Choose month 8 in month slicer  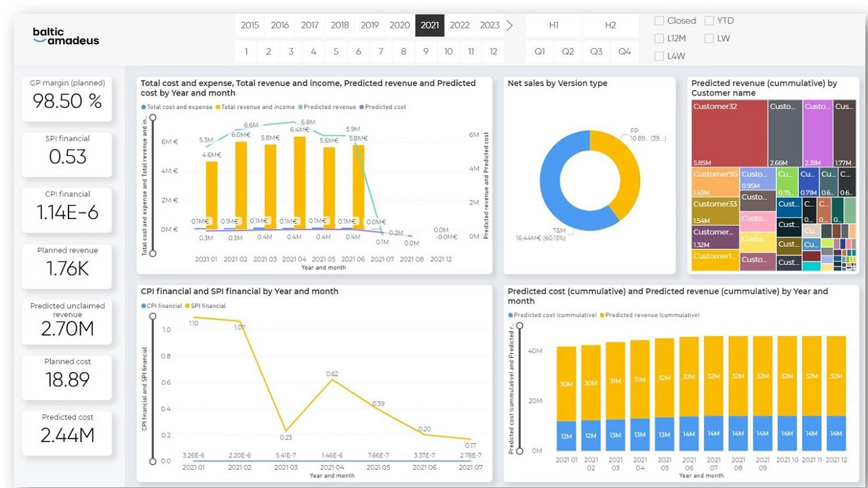tap(403, 52)
